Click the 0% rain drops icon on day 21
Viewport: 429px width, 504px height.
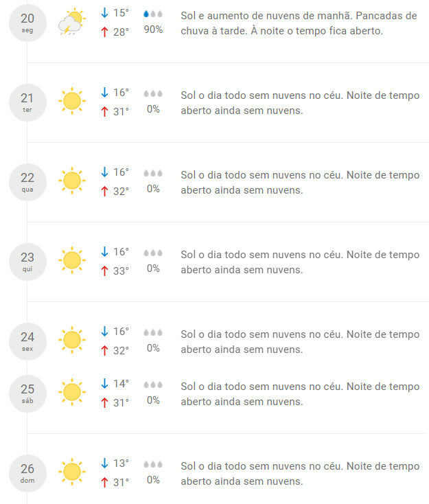[153, 93]
